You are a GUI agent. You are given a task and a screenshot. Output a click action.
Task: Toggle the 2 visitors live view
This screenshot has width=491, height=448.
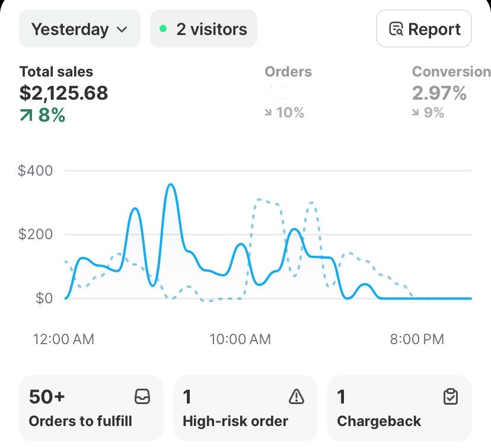(x=203, y=28)
